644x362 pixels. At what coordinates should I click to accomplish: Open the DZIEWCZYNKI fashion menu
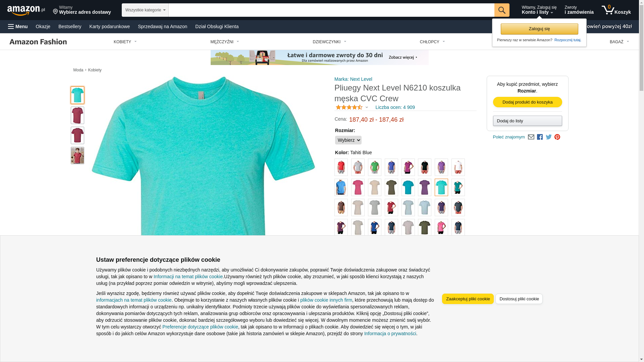point(329,42)
